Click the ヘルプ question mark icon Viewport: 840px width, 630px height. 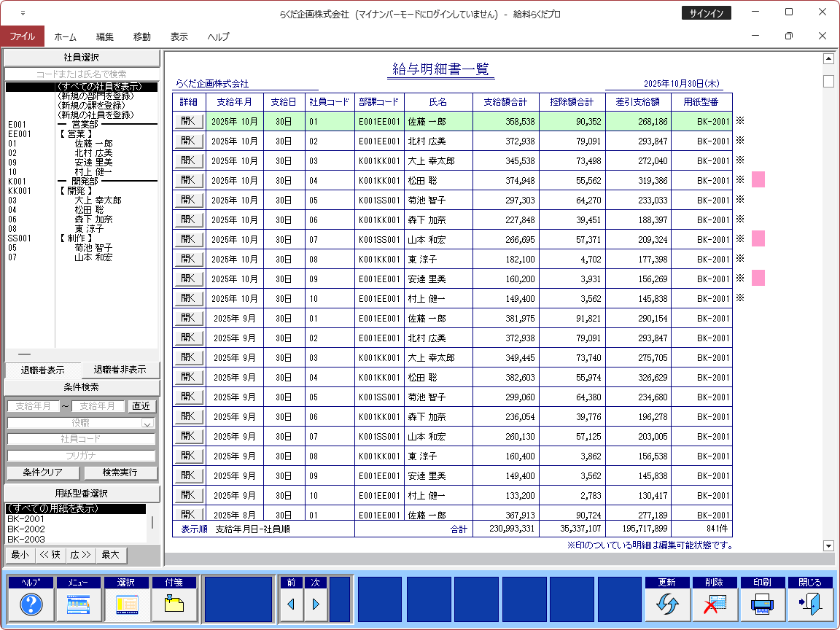point(30,604)
